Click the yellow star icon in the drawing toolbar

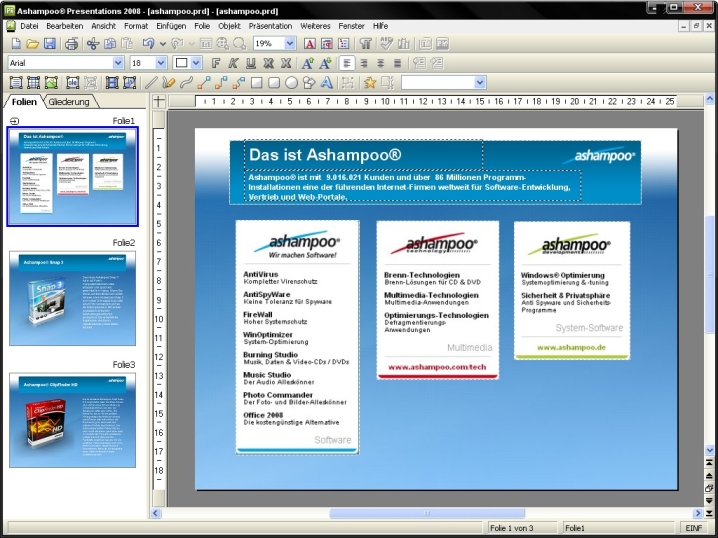click(x=369, y=83)
